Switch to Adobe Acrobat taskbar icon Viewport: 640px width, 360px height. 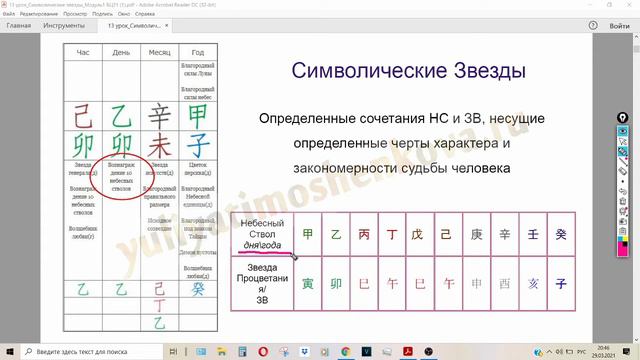click(x=407, y=351)
